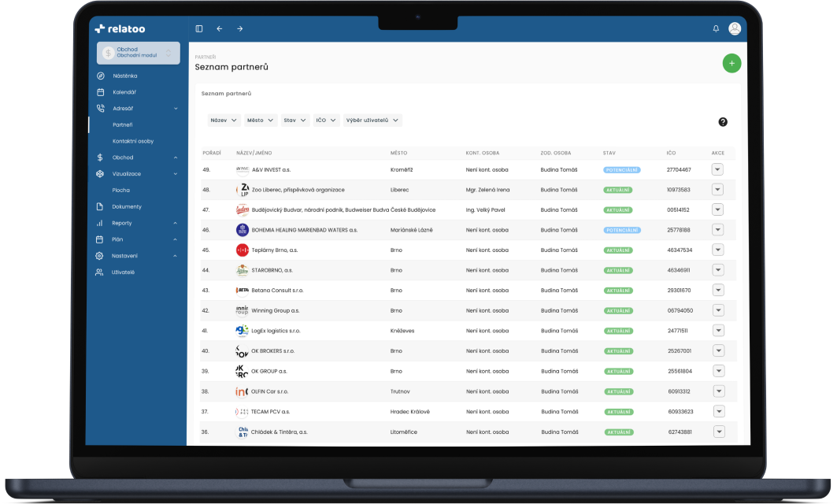This screenshot has width=837, height=504.
Task: Click the Potenciální status badge for BOHEMIA HEALING
Action: (621, 230)
